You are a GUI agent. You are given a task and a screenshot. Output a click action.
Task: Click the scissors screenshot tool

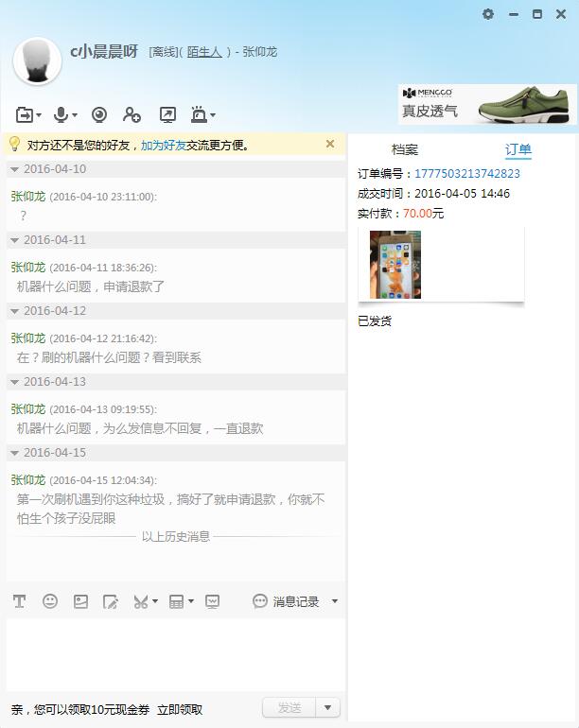[141, 601]
